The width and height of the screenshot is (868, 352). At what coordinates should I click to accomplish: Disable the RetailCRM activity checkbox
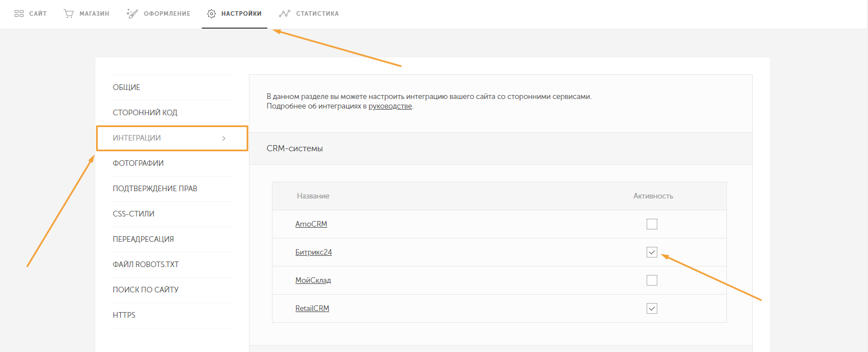tap(652, 308)
